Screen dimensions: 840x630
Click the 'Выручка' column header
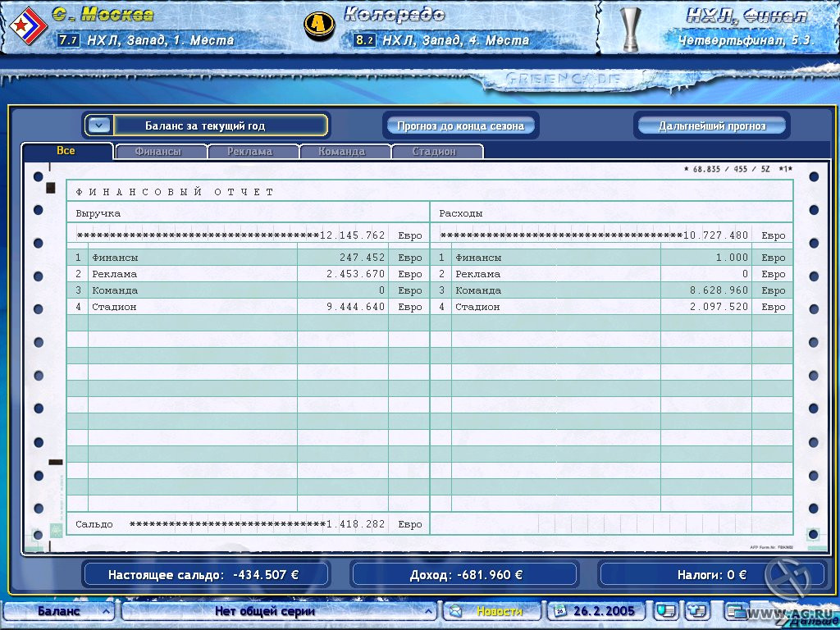tap(98, 213)
